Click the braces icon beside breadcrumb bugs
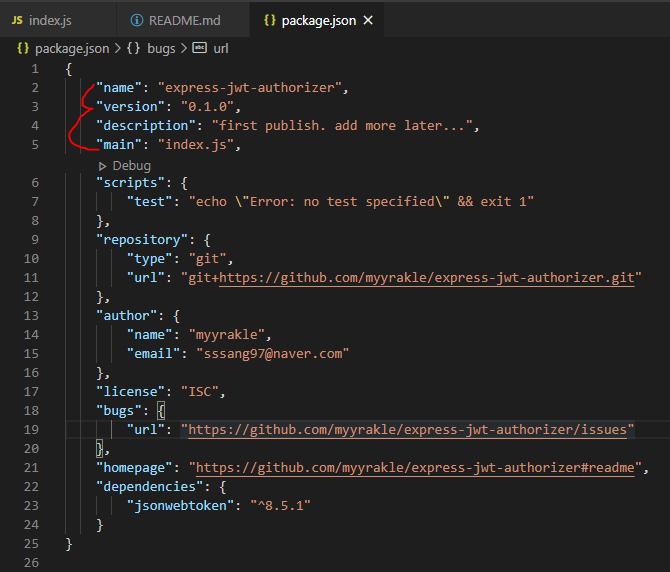Screen dimensions: 670x572 point(133,47)
